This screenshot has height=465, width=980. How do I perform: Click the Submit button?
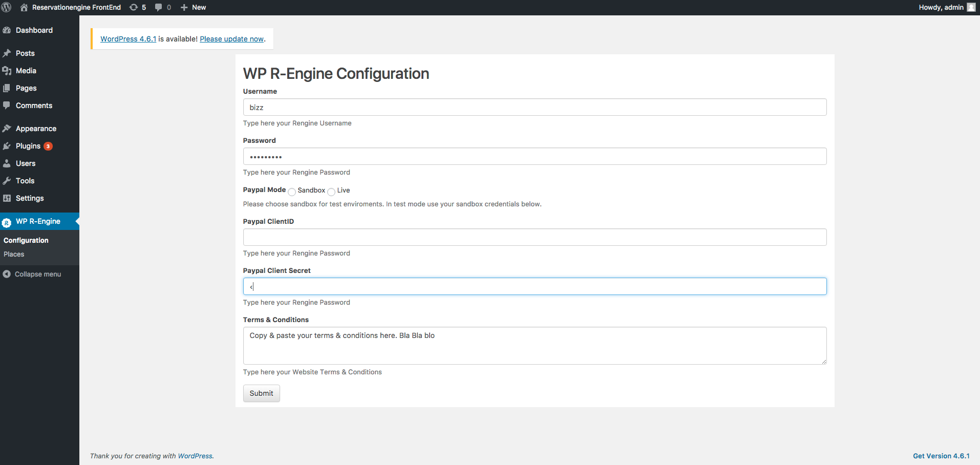262,393
